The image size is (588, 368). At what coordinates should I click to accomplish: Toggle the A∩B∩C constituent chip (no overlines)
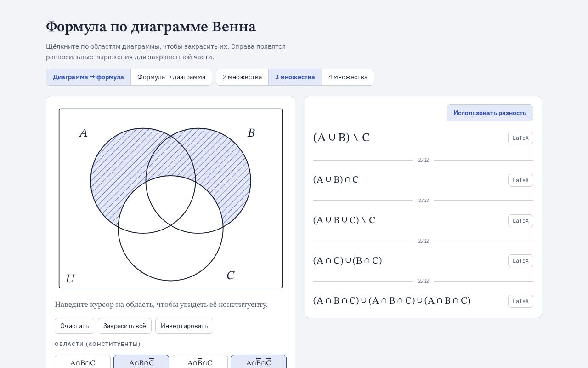tap(83, 362)
